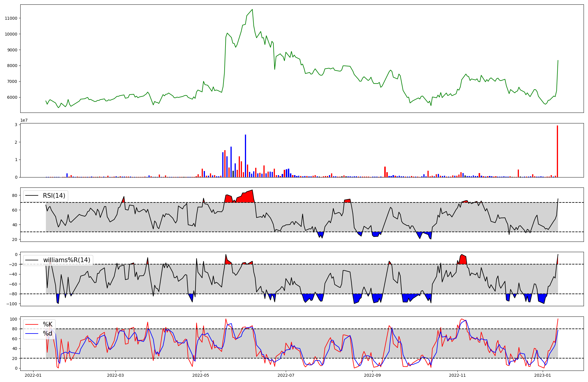
Task: Click the 2022-09 x-axis date label
Action: [x=372, y=375]
